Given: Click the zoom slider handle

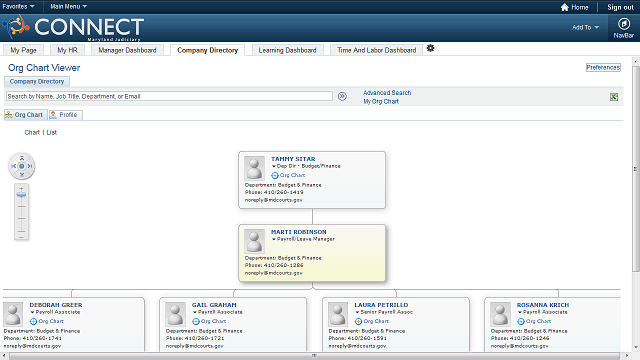Looking at the screenshot, I should click(x=21, y=195).
